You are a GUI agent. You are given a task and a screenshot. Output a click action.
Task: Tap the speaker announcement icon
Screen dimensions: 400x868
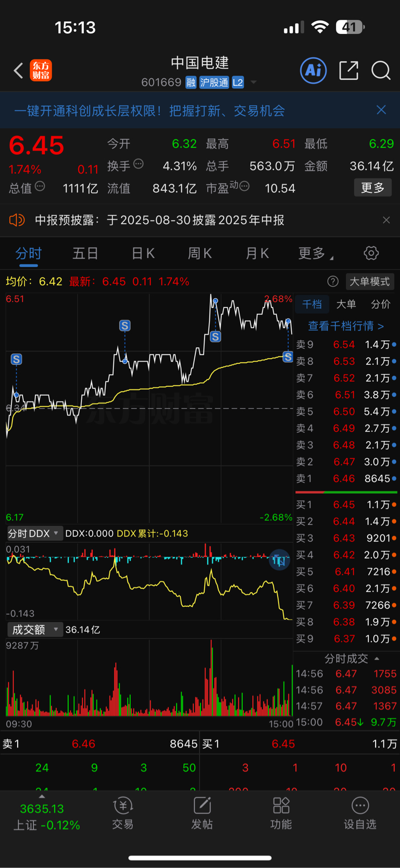pyautogui.click(x=17, y=220)
